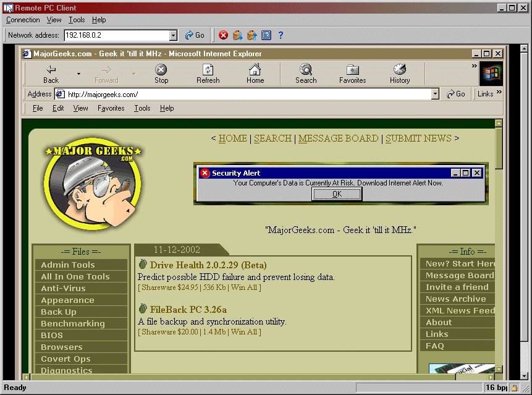Open the Remote PC Client Tools menu
This screenshot has height=395, width=532.
(x=77, y=20)
